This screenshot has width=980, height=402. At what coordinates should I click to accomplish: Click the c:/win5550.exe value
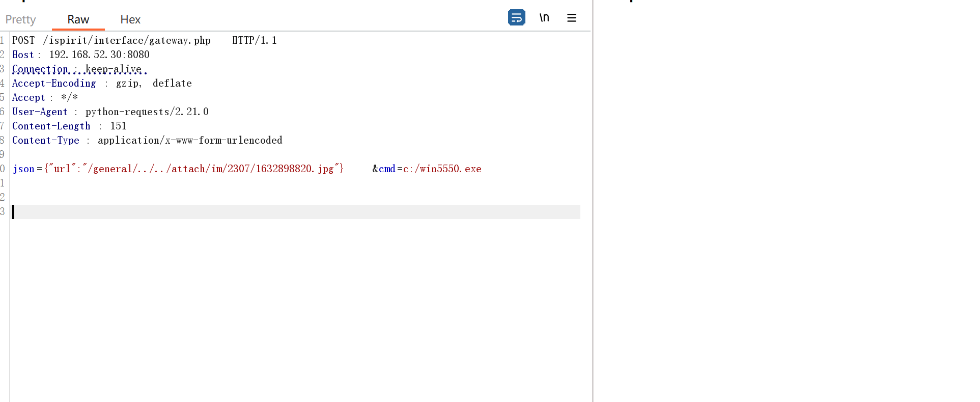[442, 169]
